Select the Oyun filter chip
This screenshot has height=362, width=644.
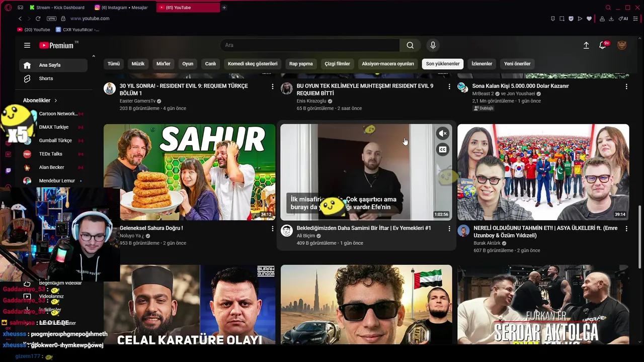point(188,64)
